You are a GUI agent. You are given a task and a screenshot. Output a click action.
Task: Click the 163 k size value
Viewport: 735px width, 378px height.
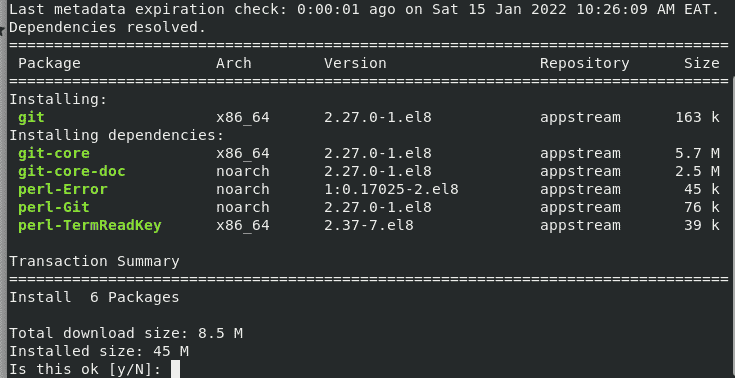pyautogui.click(x=697, y=117)
